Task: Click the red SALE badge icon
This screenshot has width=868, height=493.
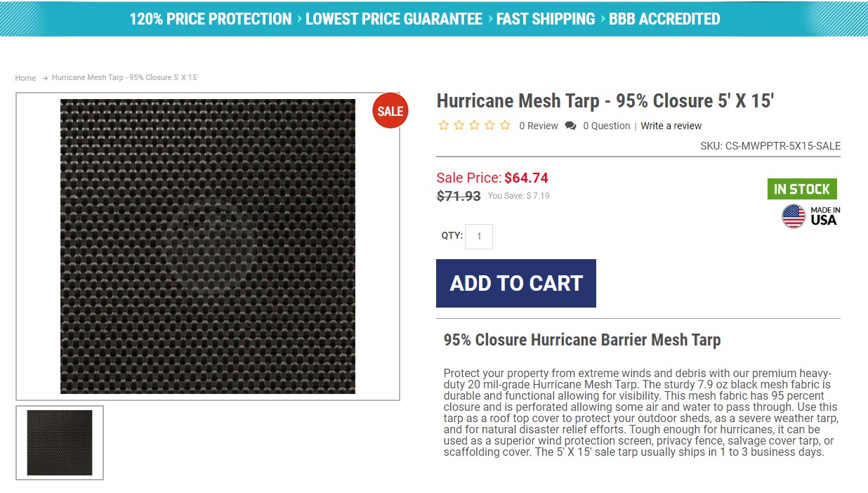Action: pos(390,111)
